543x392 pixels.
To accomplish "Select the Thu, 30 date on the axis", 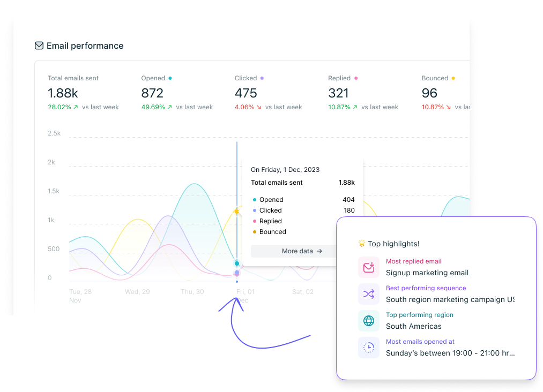I will 192,292.
